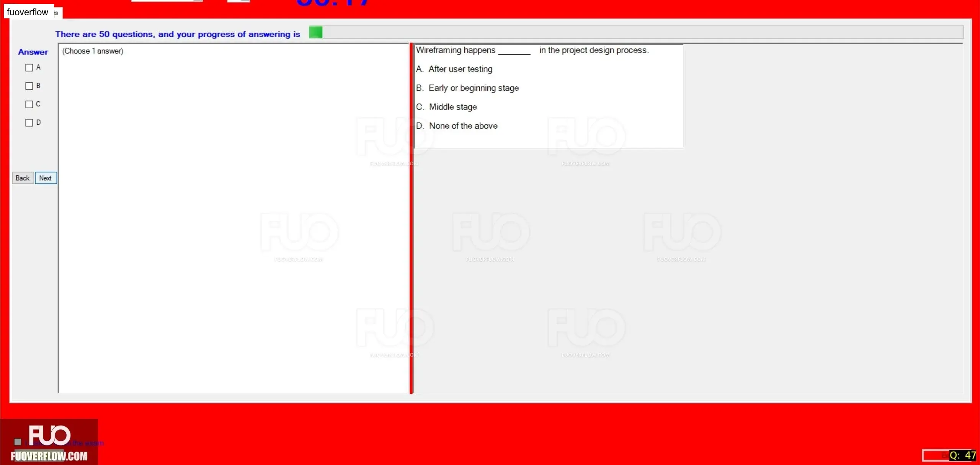980x465 pixels.
Task: Check answer option B
Action: click(x=29, y=86)
